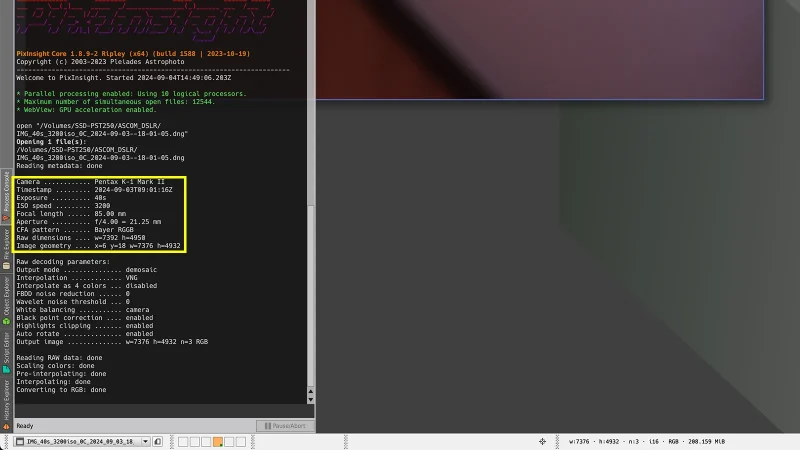Click the 'PixInsight Core 1.8.9-2 Ripley' version line
The image size is (800, 450).
pos(133,54)
